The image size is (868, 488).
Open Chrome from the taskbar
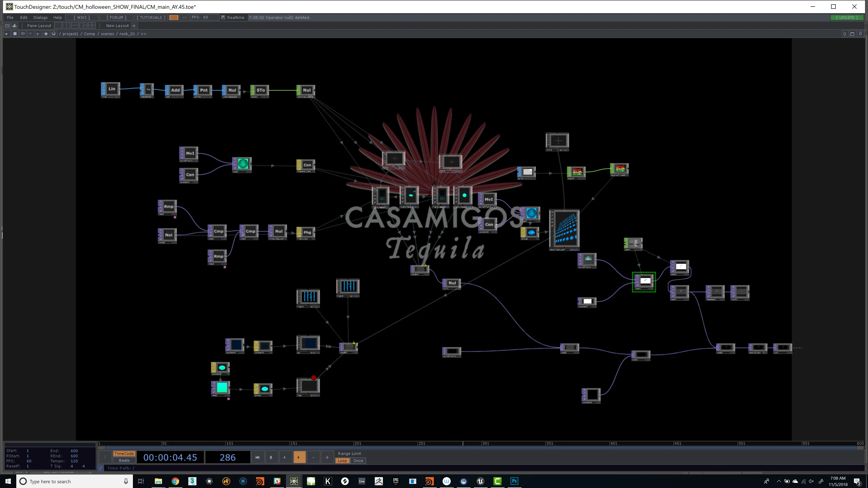point(175,481)
